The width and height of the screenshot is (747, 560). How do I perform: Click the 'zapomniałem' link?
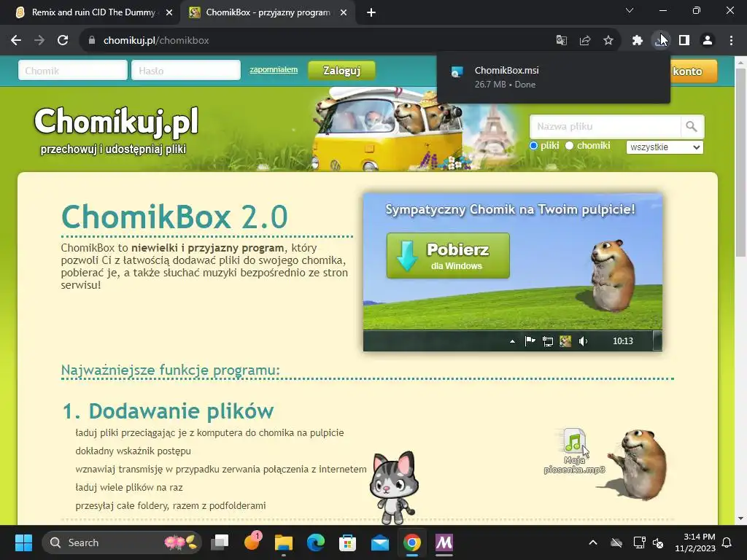click(x=274, y=69)
